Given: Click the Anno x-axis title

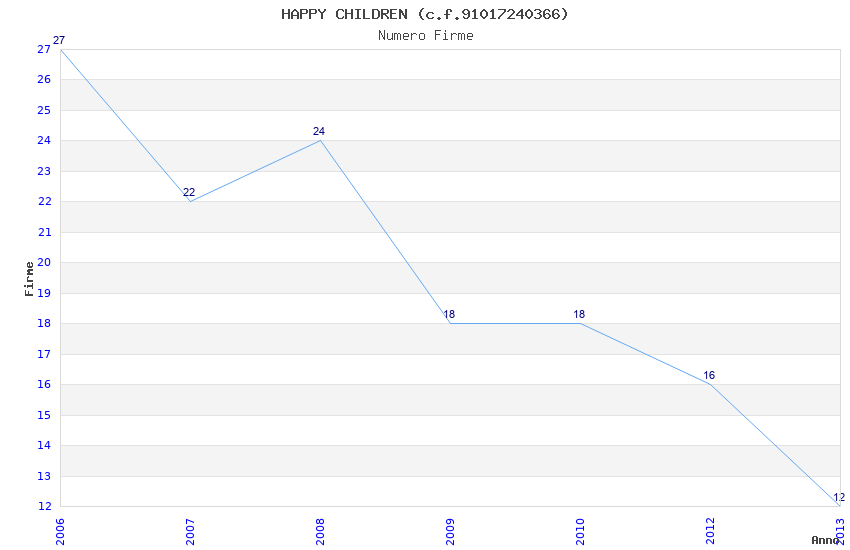Looking at the screenshot, I should click(824, 540).
